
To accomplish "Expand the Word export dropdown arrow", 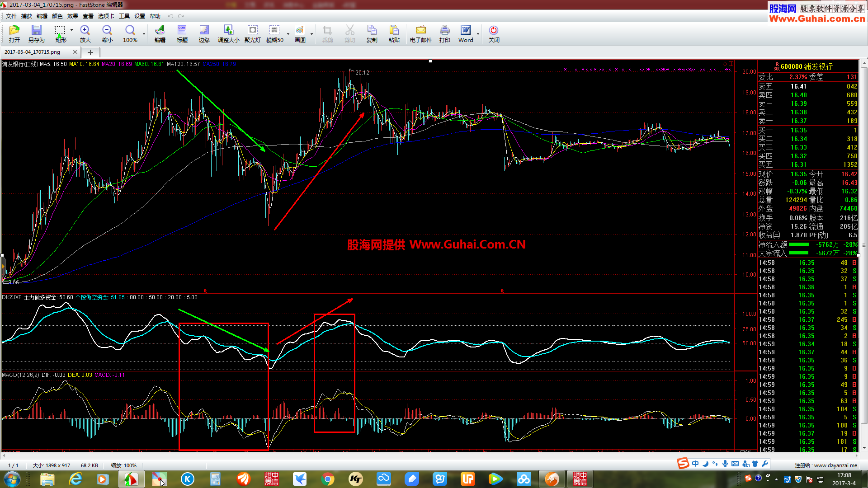I will 478,34.
